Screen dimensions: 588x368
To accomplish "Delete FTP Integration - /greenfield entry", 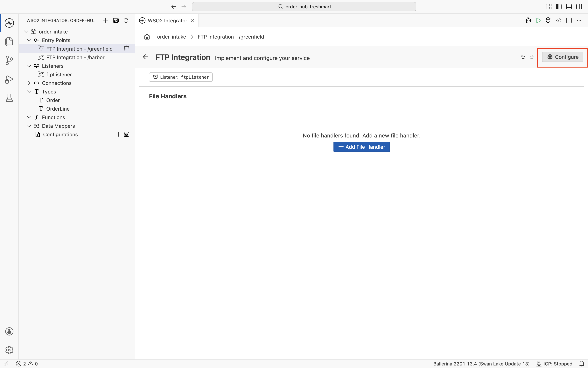I will (x=126, y=49).
